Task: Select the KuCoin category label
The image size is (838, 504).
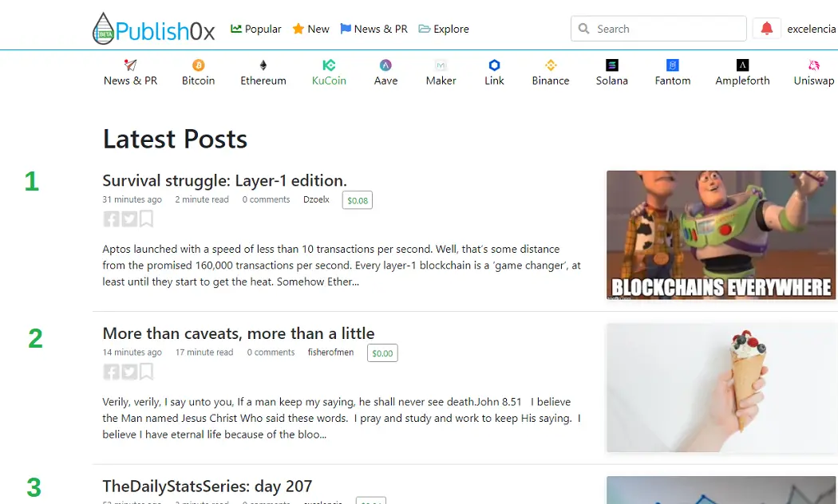Action: click(x=329, y=81)
